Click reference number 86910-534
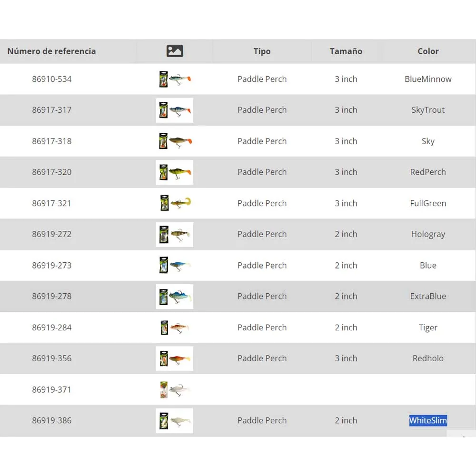The width and height of the screenshot is (476, 476). [x=52, y=79]
